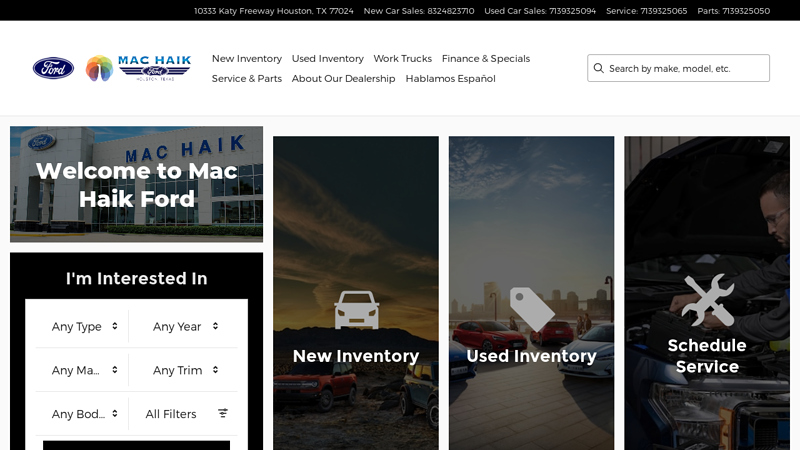Select the Hablamos Español link
Screen dimensions: 800x450
pyautogui.click(x=451, y=79)
